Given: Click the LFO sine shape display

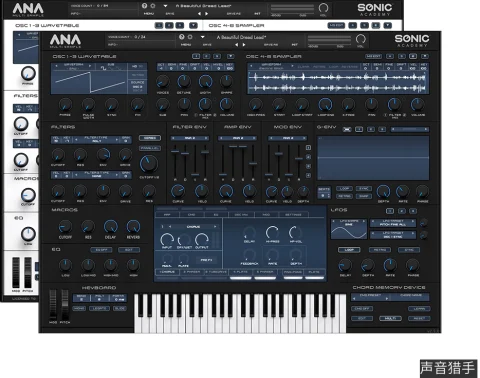Looking at the screenshot, I should click(349, 229).
